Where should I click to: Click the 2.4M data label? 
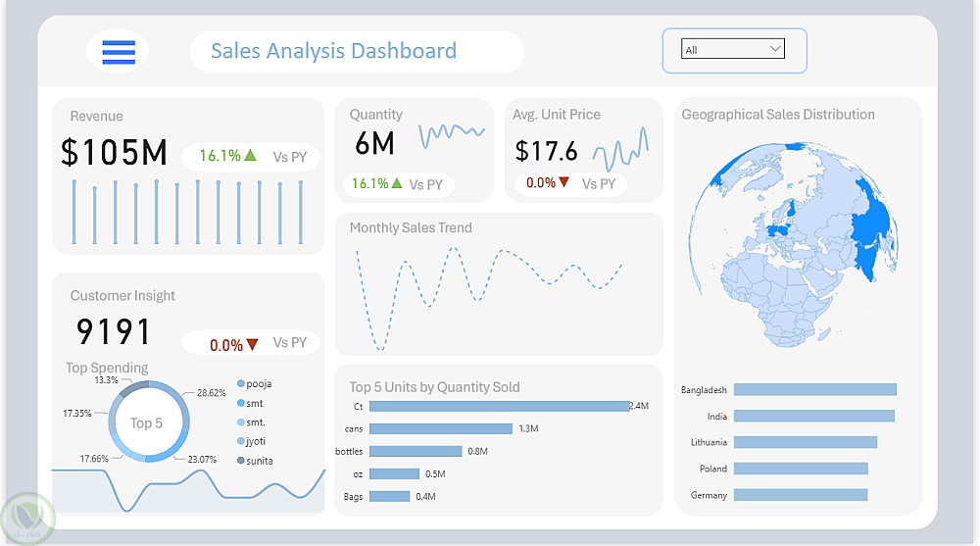pos(639,406)
